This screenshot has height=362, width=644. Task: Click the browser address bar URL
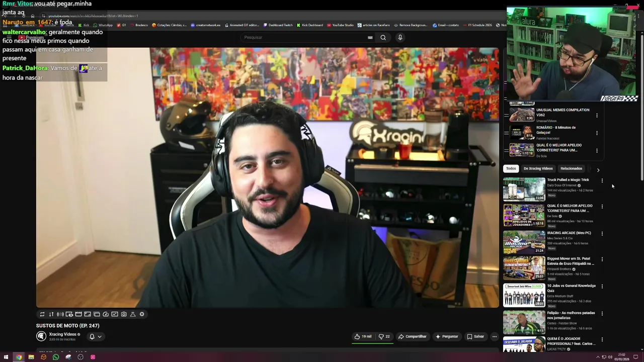pyautogui.click(x=93, y=16)
